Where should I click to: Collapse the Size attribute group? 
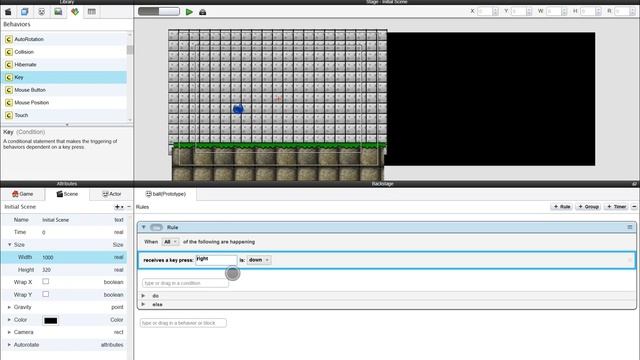(x=10, y=244)
